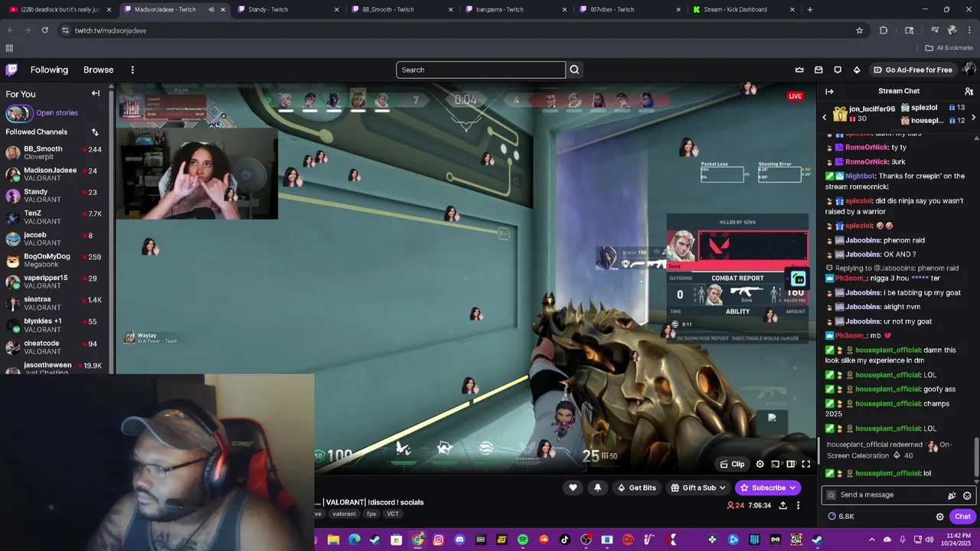Reload the page
Screen dimensions: 980x551
[x=45, y=30]
